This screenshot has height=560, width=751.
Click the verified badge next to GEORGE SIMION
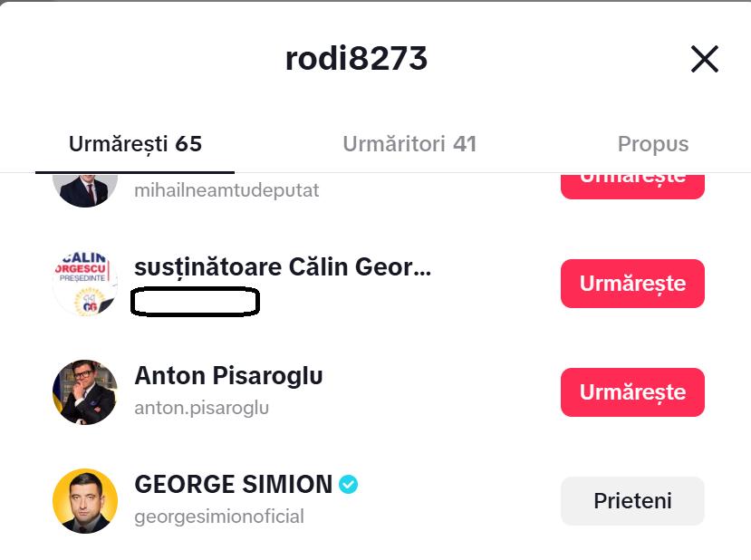[349, 484]
